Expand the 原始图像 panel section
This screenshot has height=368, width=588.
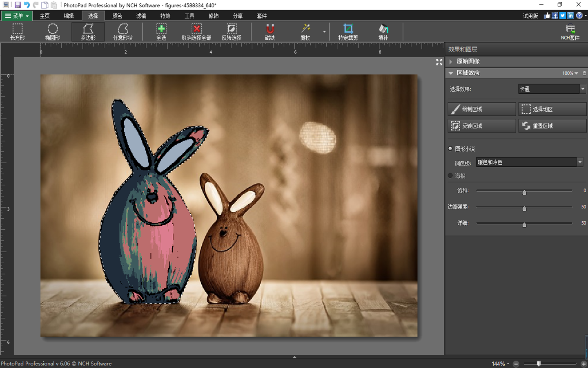(469, 61)
